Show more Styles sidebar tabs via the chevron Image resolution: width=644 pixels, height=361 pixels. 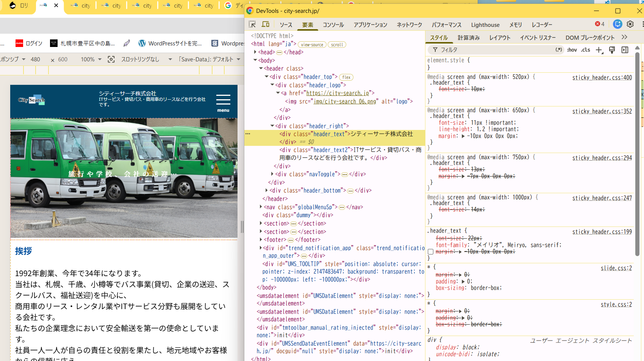[624, 37]
